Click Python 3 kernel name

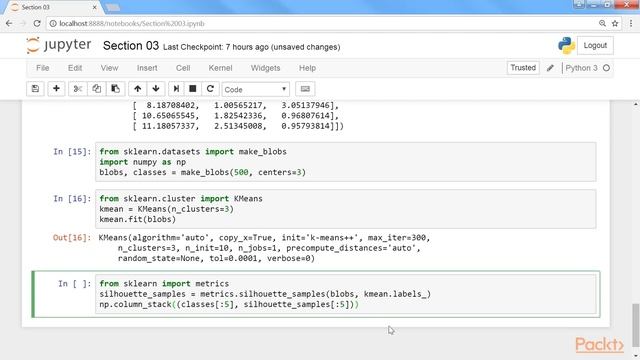pos(581,68)
